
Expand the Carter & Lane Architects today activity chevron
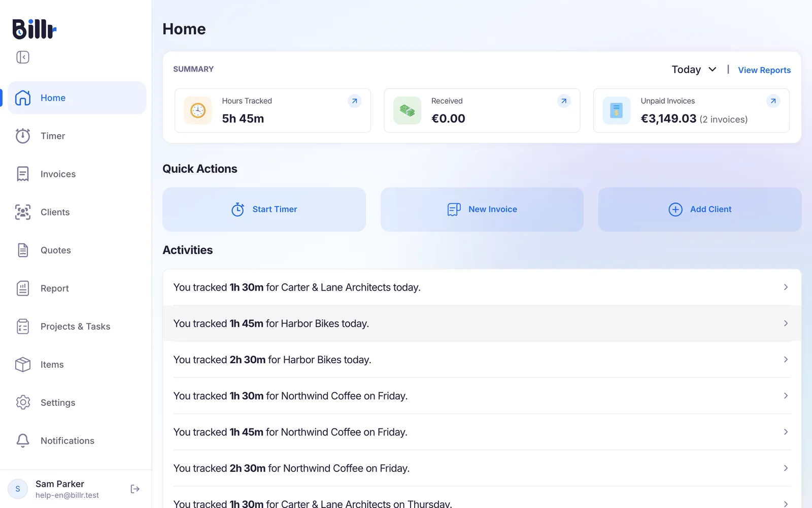[786, 287]
